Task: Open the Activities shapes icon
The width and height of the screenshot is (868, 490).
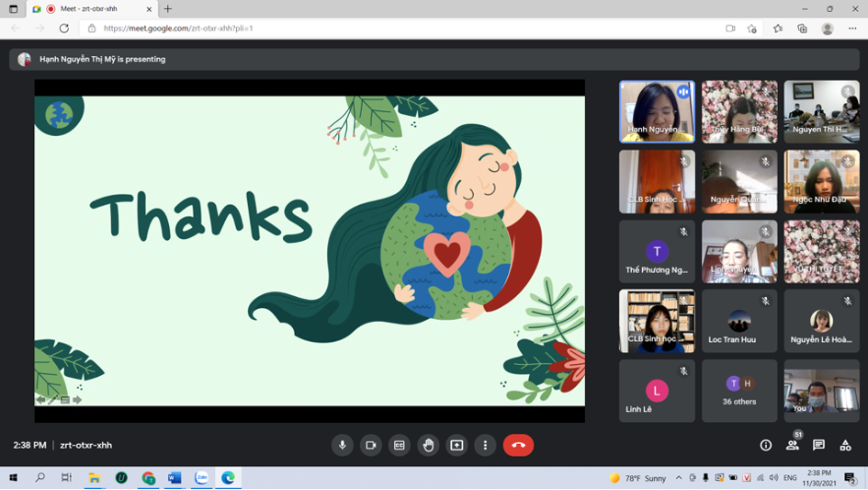Action: click(845, 445)
